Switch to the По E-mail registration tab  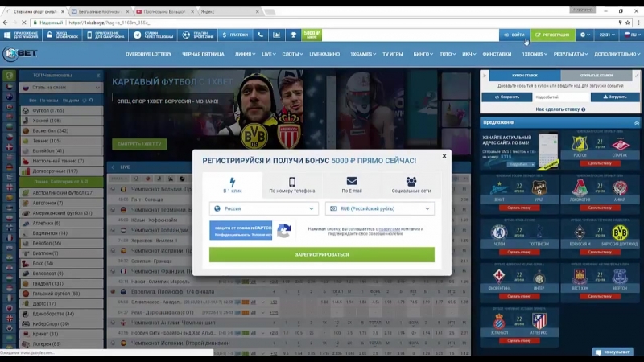(352, 185)
